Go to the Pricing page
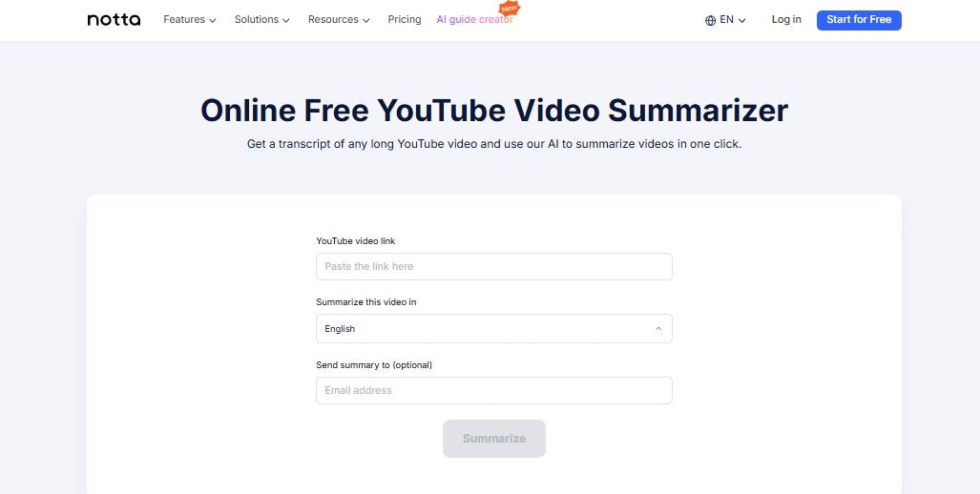The image size is (980, 494). tap(405, 20)
